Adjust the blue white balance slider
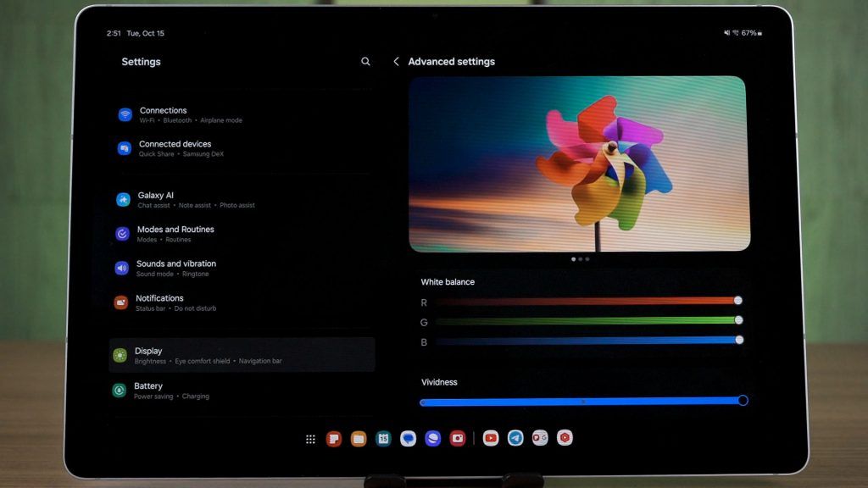This screenshot has width=868, height=488. point(589,341)
